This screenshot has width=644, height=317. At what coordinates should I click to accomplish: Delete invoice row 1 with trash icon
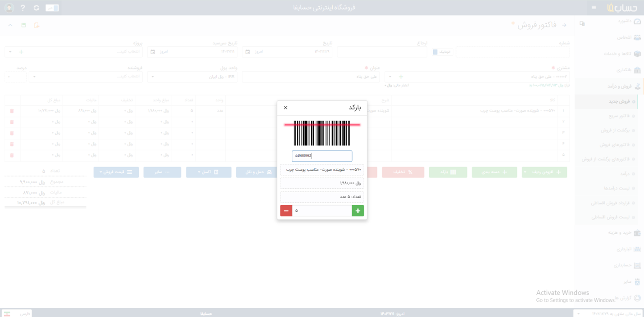point(12,111)
